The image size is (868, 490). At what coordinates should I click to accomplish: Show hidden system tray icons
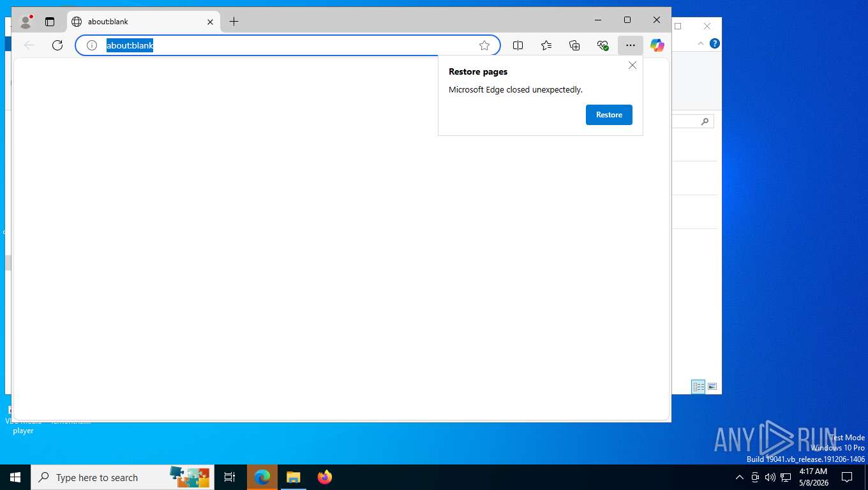[740, 477]
